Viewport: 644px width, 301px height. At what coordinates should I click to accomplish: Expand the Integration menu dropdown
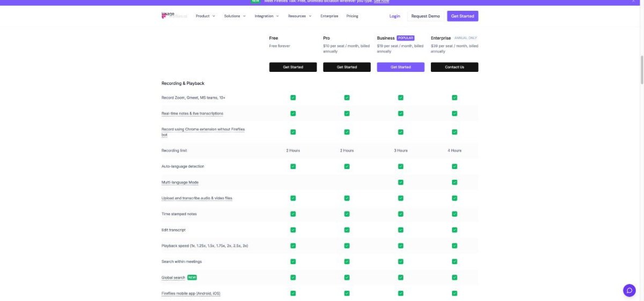[x=267, y=16]
